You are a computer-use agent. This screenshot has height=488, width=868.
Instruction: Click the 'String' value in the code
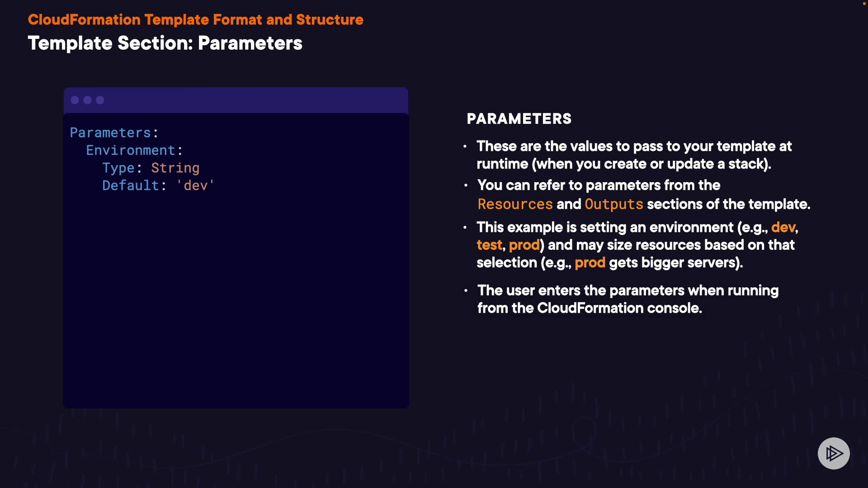tap(175, 168)
